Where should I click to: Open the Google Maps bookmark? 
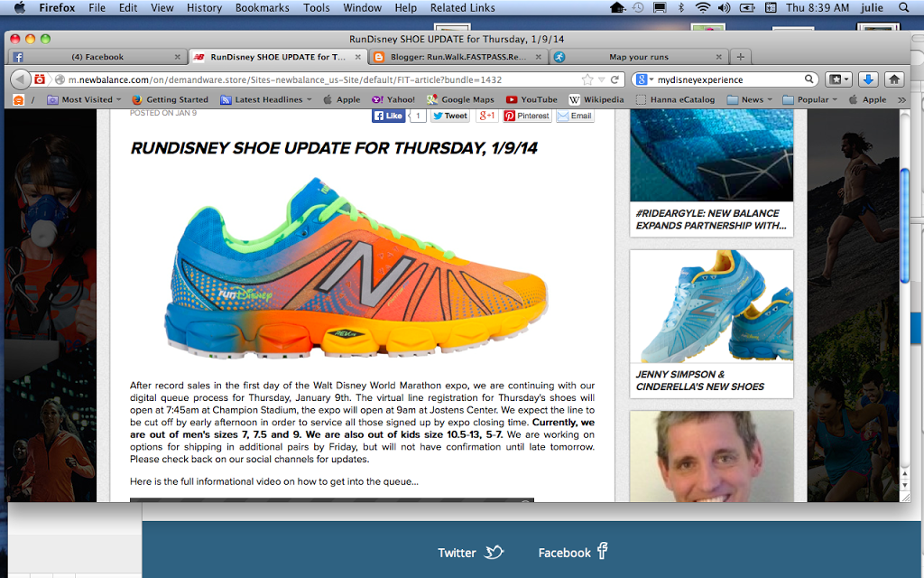461,99
